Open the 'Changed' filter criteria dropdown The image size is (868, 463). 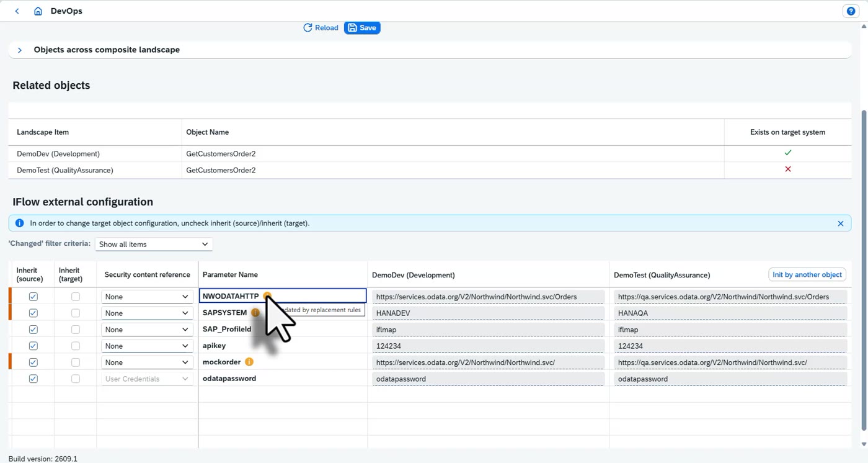point(154,244)
